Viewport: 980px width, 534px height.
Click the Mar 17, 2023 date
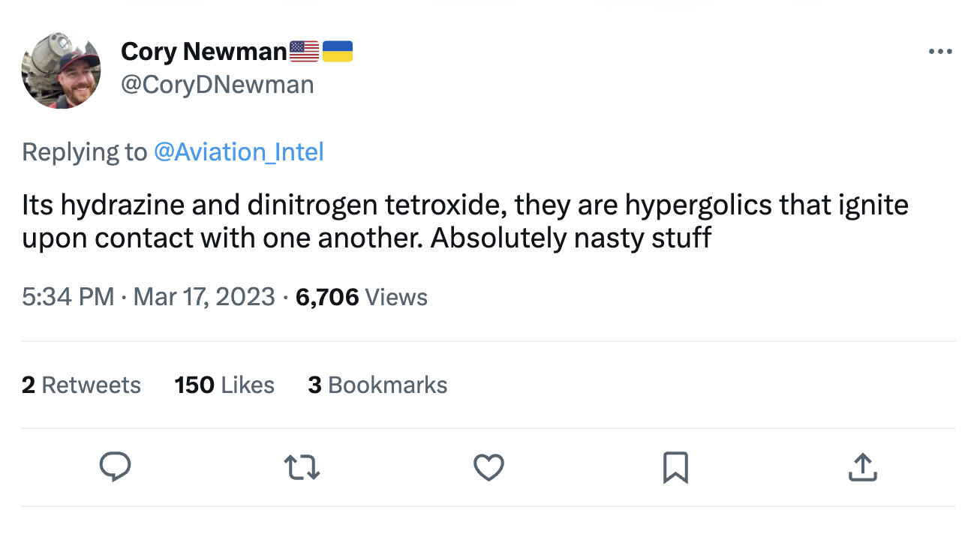(x=204, y=297)
